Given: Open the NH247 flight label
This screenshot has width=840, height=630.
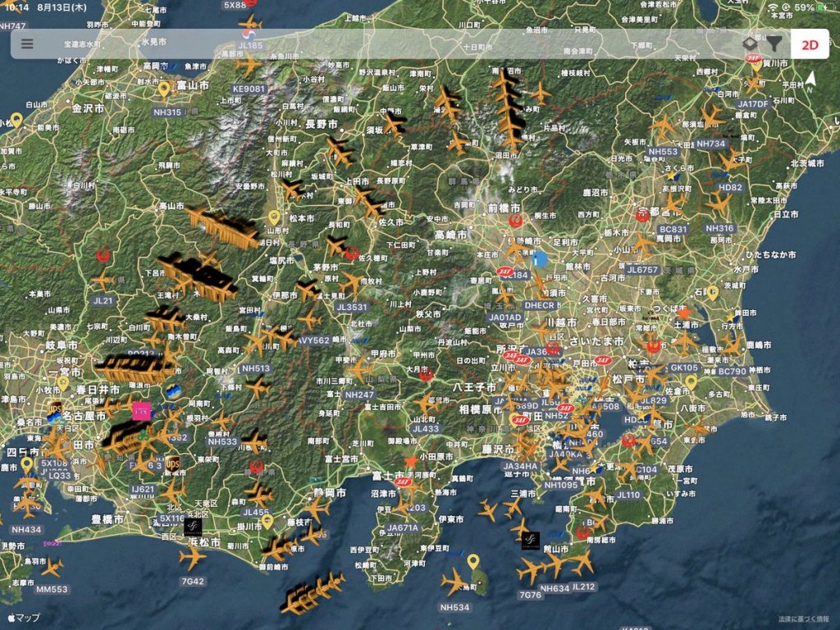Looking at the screenshot, I should point(359,395).
